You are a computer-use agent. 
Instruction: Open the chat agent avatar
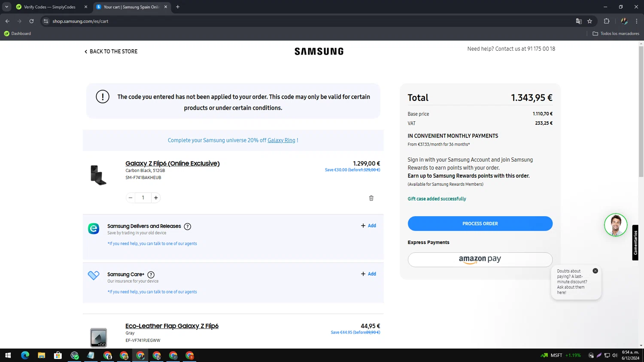[616, 225]
